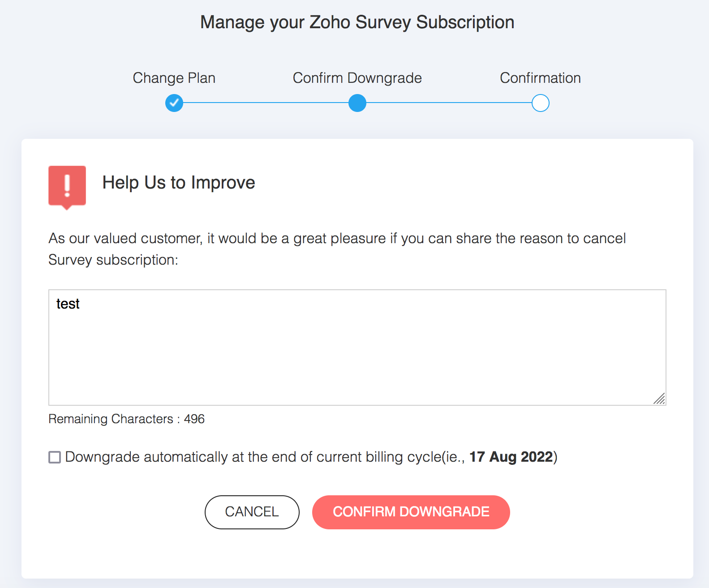Click the Help Us to Improve heading
The height and width of the screenshot is (588, 709).
179,183
